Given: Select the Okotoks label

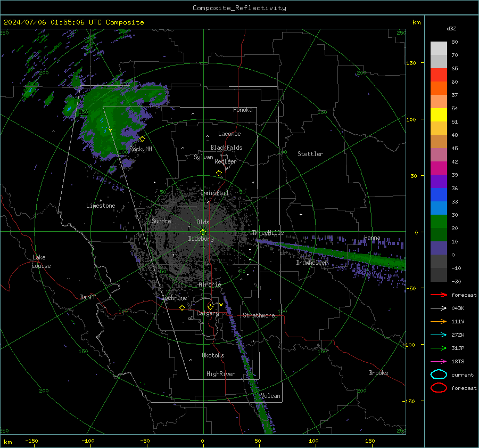Looking at the screenshot, I should [213, 355].
